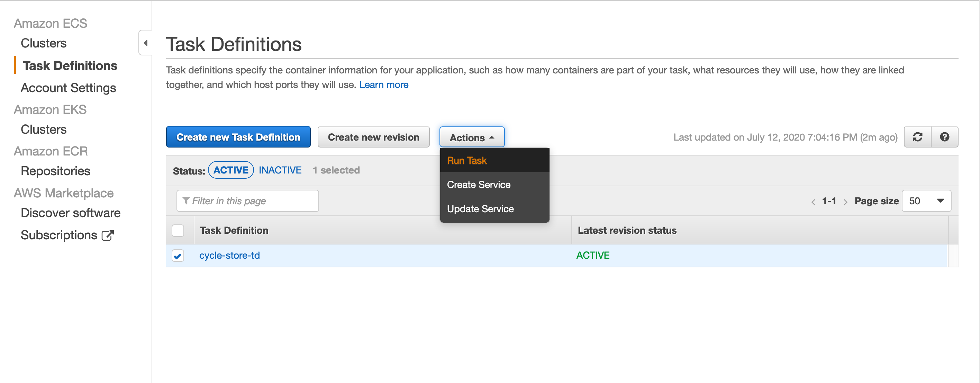Choose Run Task from Actions menu

(x=467, y=160)
